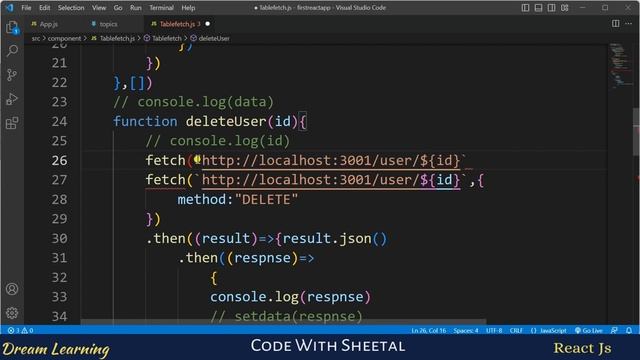
Task: Open the Help menu
Action: click(x=188, y=8)
